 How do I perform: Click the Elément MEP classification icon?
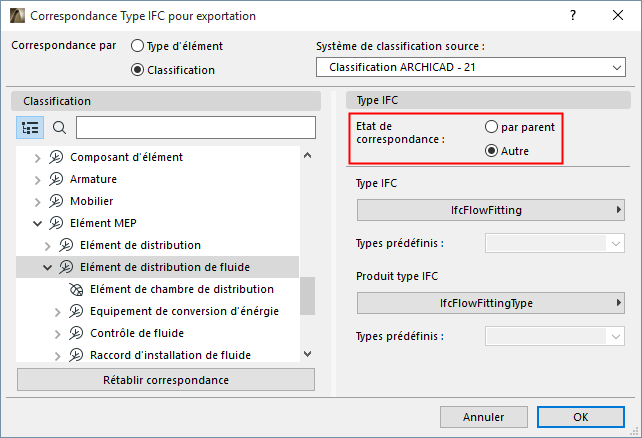[x=57, y=223]
